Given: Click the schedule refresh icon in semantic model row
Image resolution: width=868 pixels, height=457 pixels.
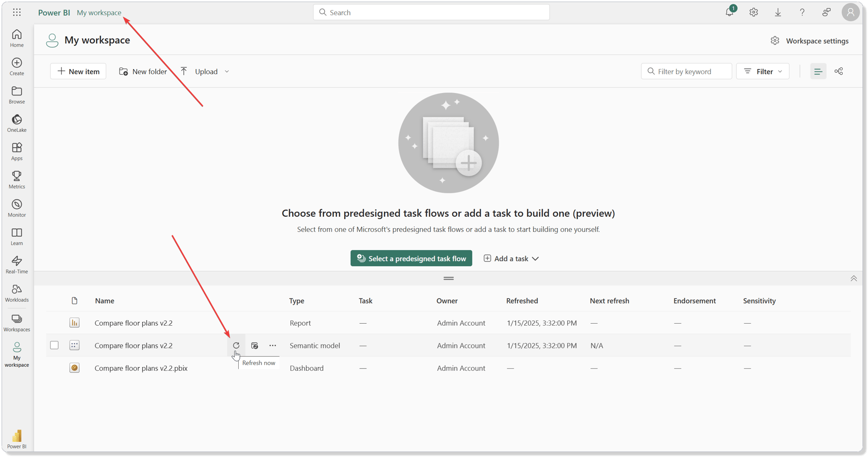Looking at the screenshot, I should (255, 345).
